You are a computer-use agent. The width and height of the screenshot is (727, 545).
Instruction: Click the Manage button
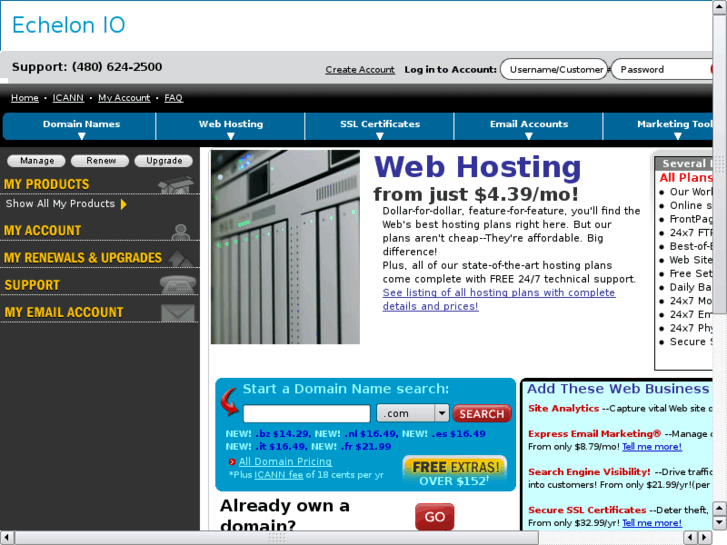coord(37,160)
